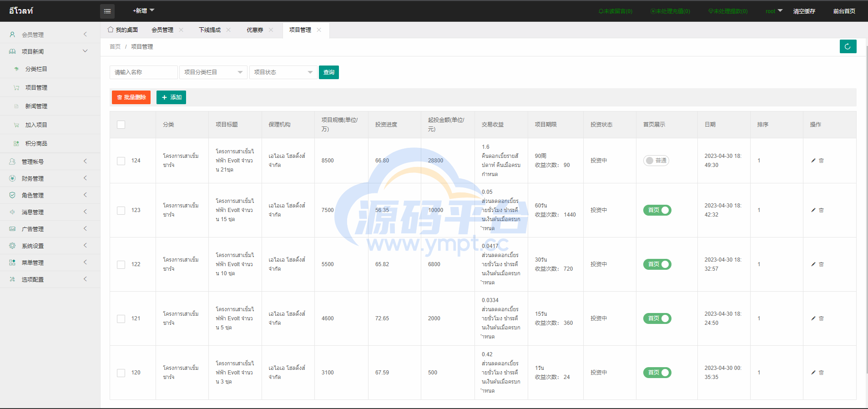The image size is (868, 409).
Task: Click the 广告管理 sidebar icon
Action: coord(12,229)
